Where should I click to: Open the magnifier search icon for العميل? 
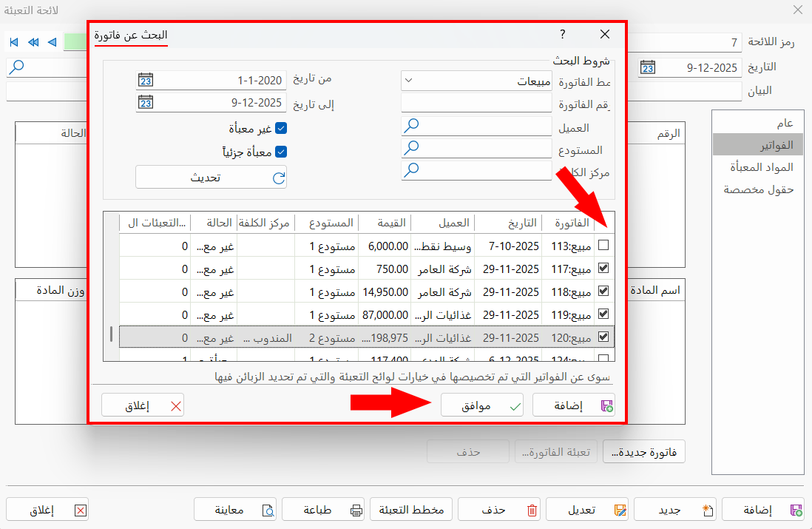click(x=410, y=127)
